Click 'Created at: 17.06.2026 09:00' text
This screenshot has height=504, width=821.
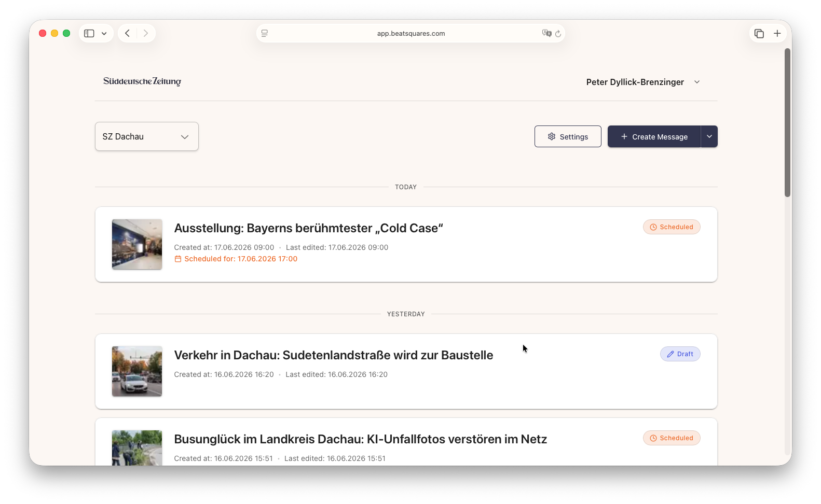tap(224, 247)
